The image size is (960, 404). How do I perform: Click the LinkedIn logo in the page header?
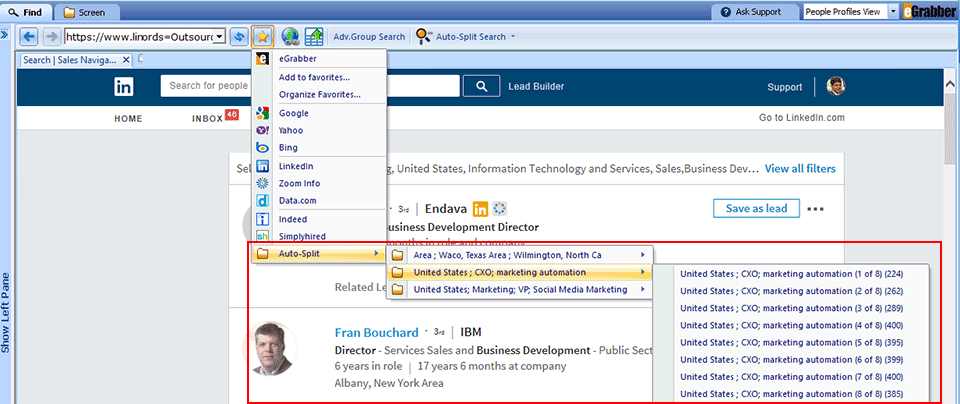tap(124, 87)
